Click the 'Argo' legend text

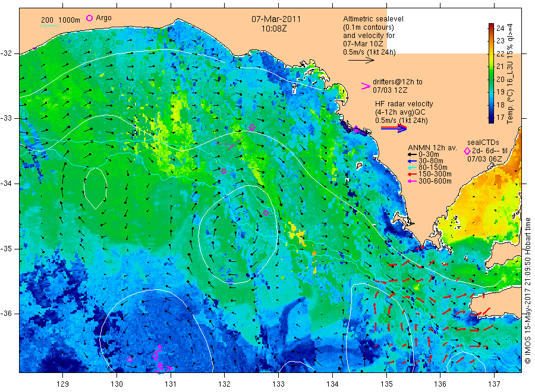[103, 18]
